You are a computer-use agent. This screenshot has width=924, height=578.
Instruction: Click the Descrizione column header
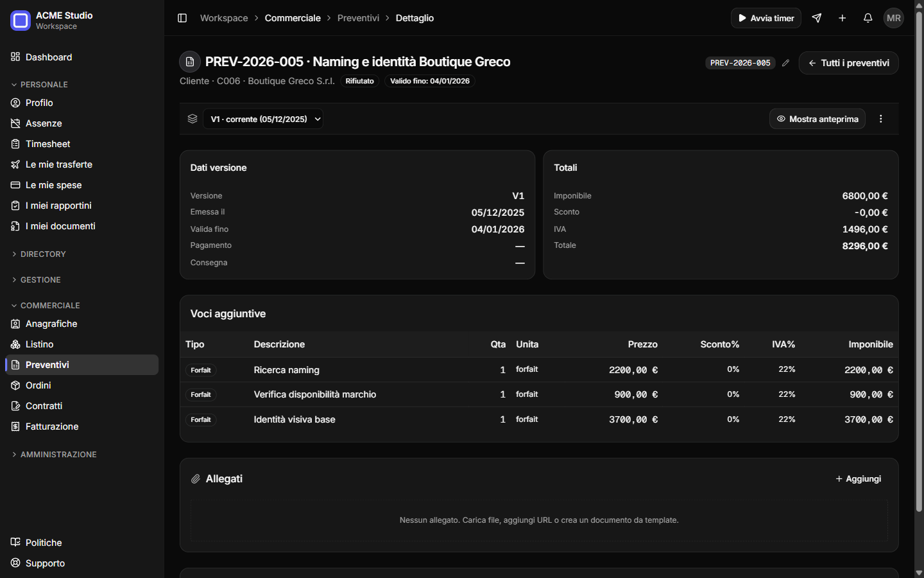(279, 344)
